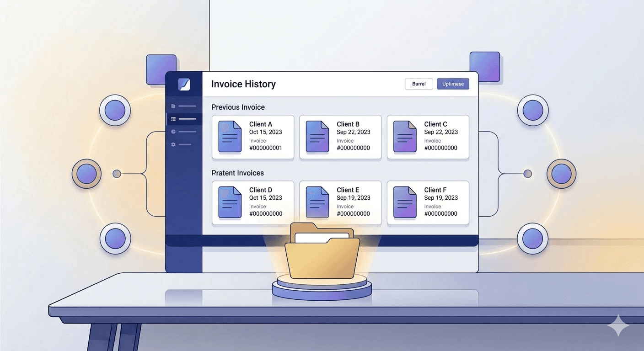Open the app logo icon in the sidebar
The image size is (644, 351).
click(x=184, y=84)
